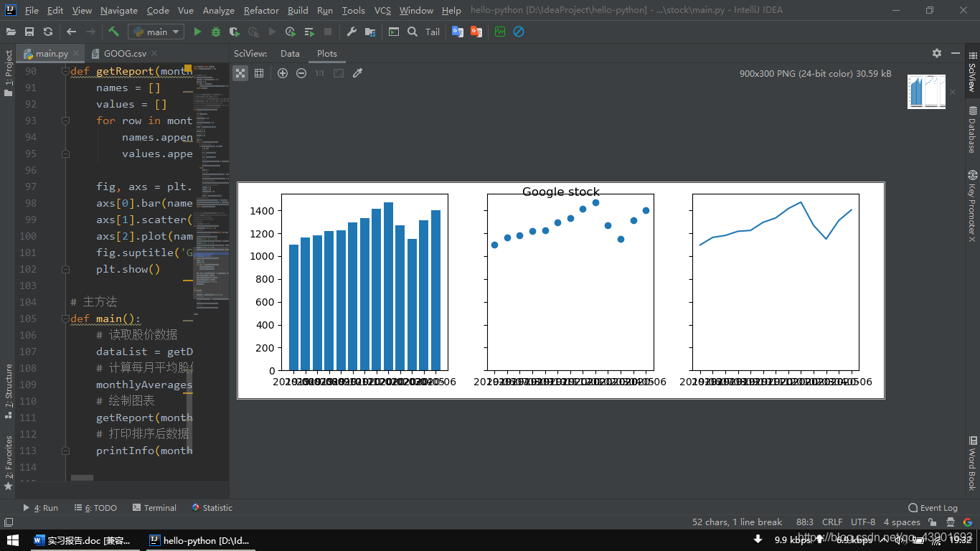
Task: Close the GOOG.csv tab
Action: pyautogui.click(x=154, y=54)
